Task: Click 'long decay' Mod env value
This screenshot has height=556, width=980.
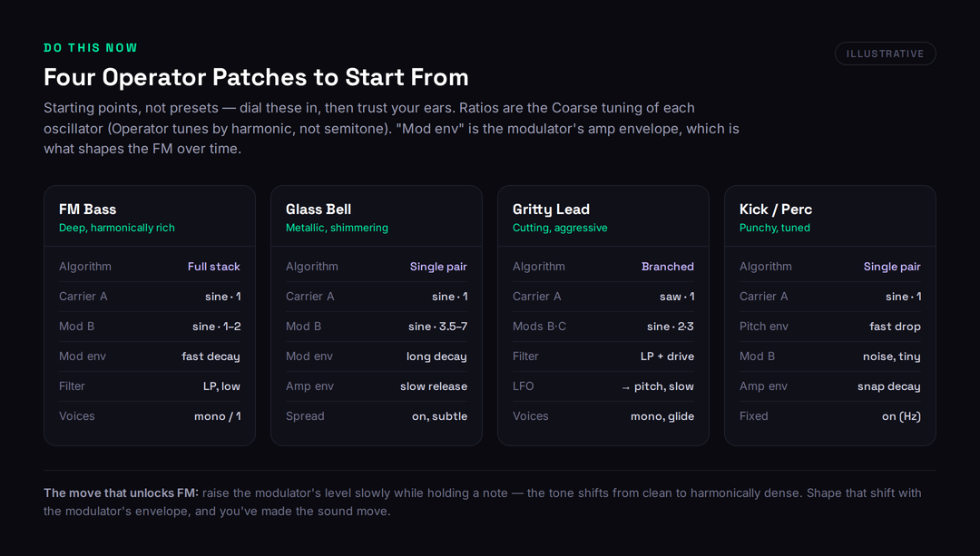Action: (436, 356)
